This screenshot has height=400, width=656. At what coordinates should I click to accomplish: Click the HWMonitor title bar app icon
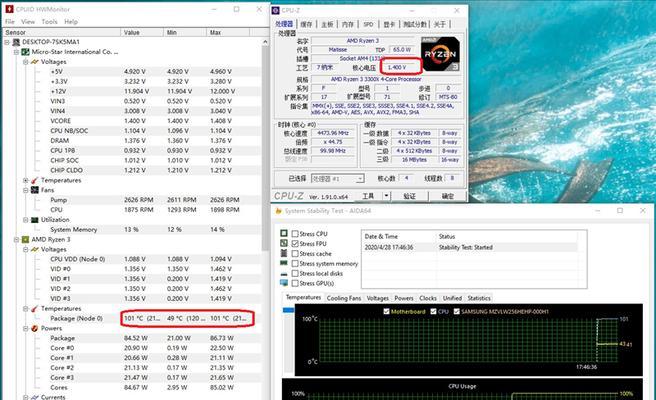(x=9, y=9)
